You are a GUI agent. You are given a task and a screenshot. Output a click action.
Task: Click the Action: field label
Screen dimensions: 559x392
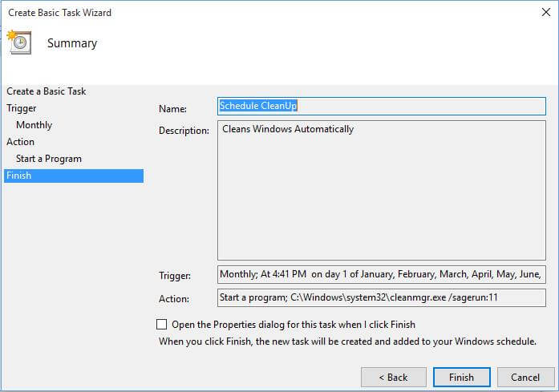click(x=174, y=299)
